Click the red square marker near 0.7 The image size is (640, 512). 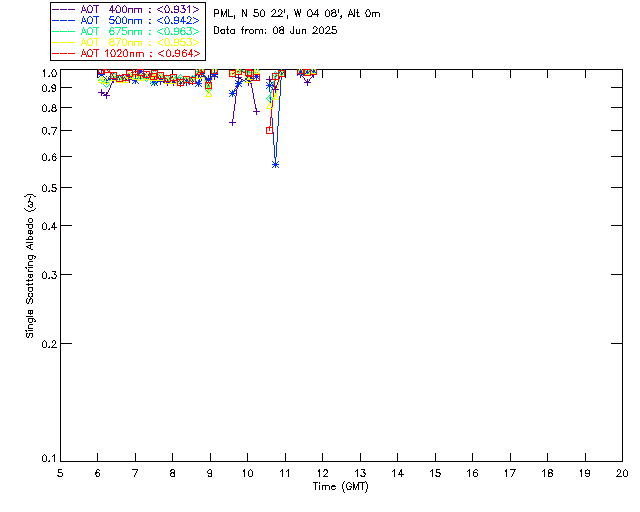pyautogui.click(x=269, y=131)
